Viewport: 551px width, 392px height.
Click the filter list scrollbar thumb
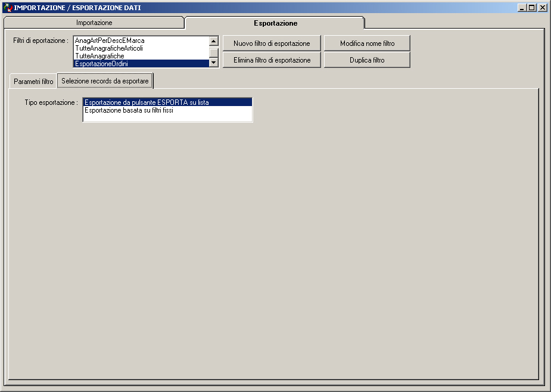[x=214, y=52]
